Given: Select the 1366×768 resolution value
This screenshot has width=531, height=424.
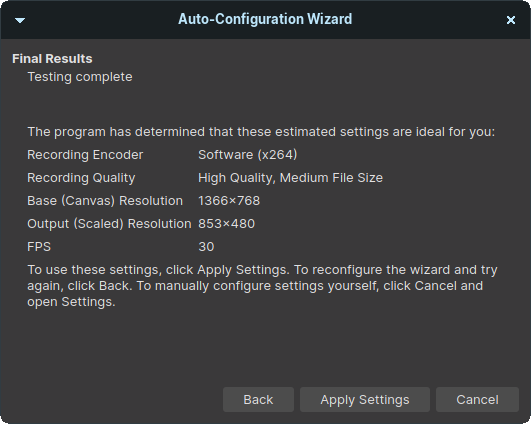Looking at the screenshot, I should click(229, 201).
